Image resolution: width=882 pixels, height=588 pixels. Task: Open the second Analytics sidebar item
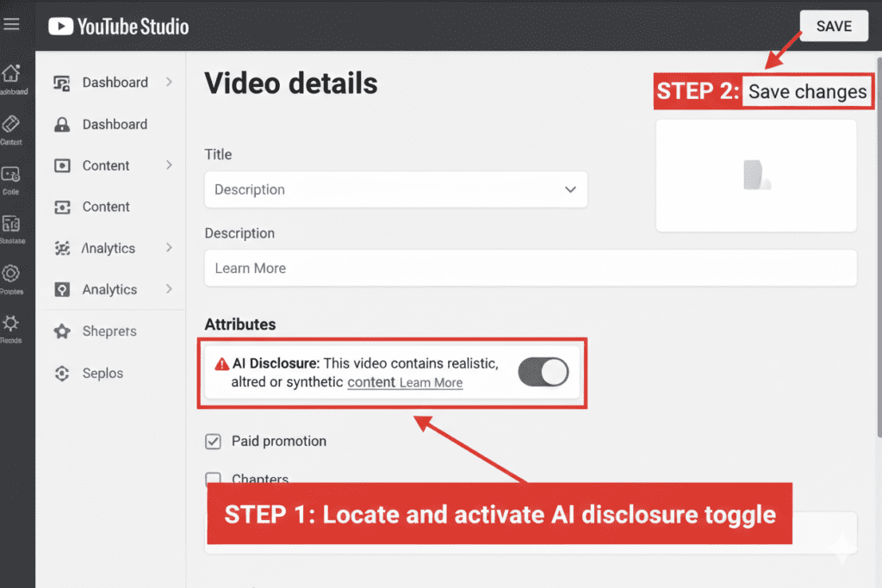click(x=113, y=289)
